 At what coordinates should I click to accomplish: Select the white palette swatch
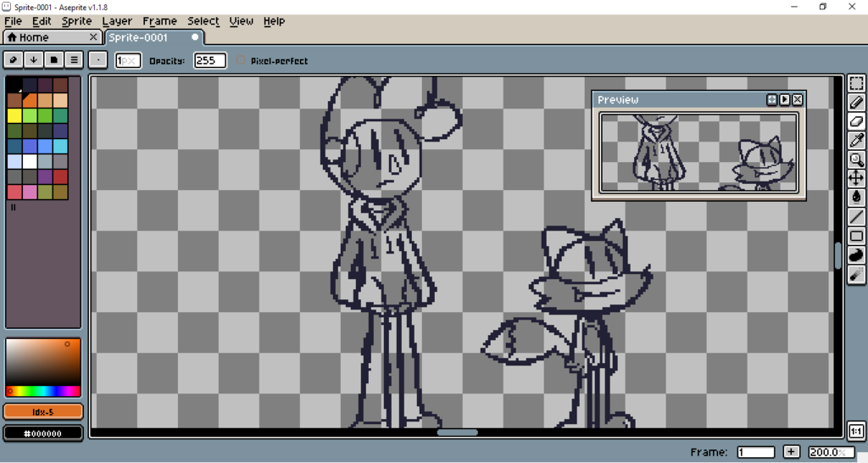[30, 161]
